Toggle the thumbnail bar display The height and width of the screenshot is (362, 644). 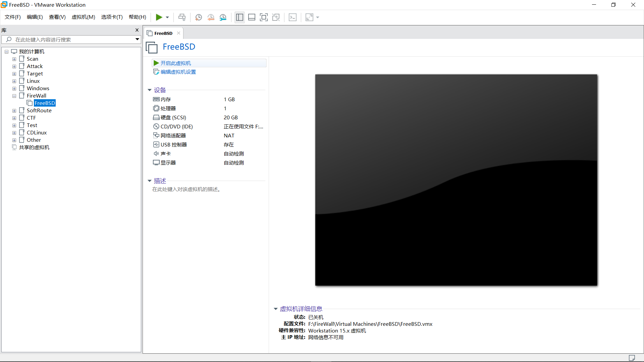[252, 17]
